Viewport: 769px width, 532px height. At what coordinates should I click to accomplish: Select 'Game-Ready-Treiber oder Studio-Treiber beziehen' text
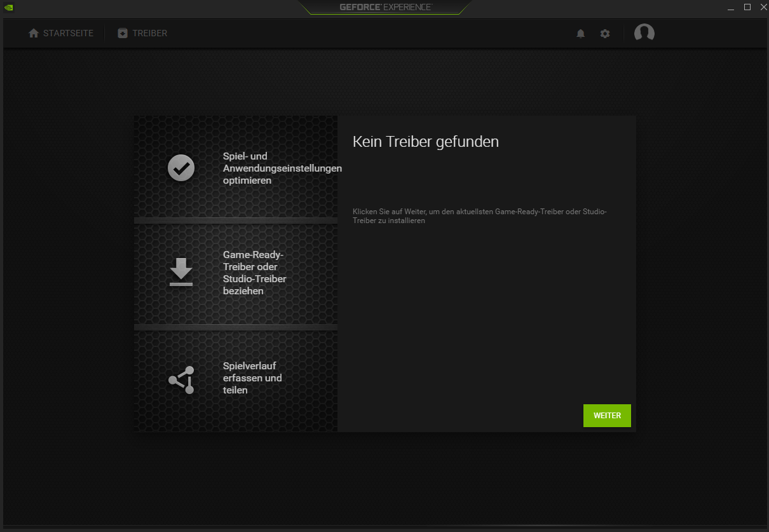click(255, 273)
